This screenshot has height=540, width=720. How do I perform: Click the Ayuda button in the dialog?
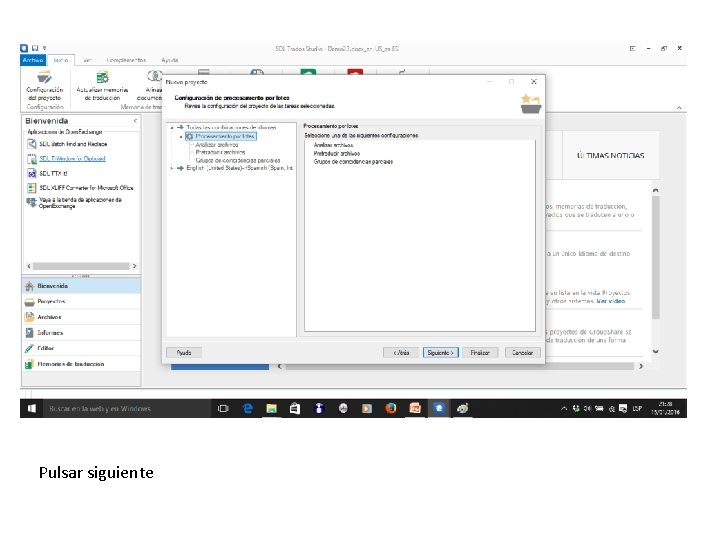pos(184,353)
